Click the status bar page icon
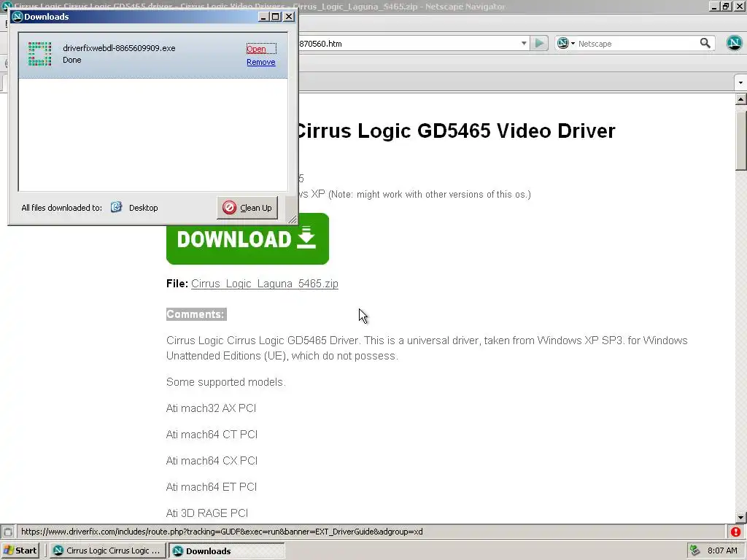Image resolution: width=747 pixels, height=560 pixels. [x=7, y=532]
